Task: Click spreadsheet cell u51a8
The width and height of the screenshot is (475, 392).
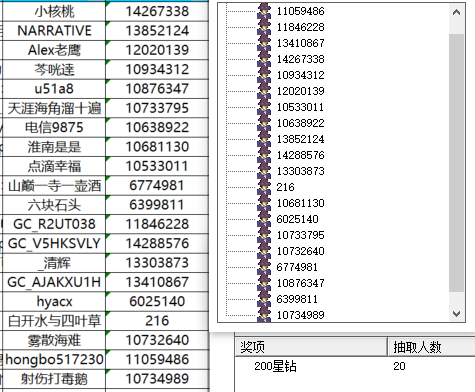Action: tap(54, 89)
